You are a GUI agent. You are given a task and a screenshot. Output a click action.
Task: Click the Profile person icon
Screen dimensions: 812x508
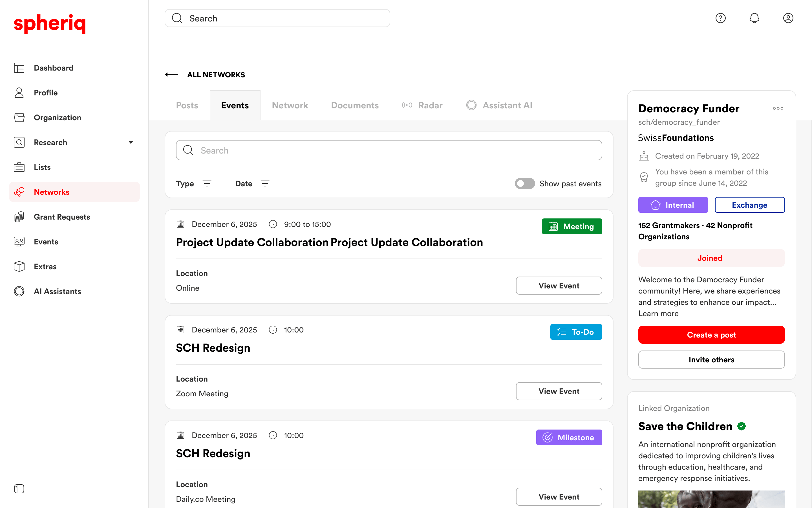tap(19, 93)
